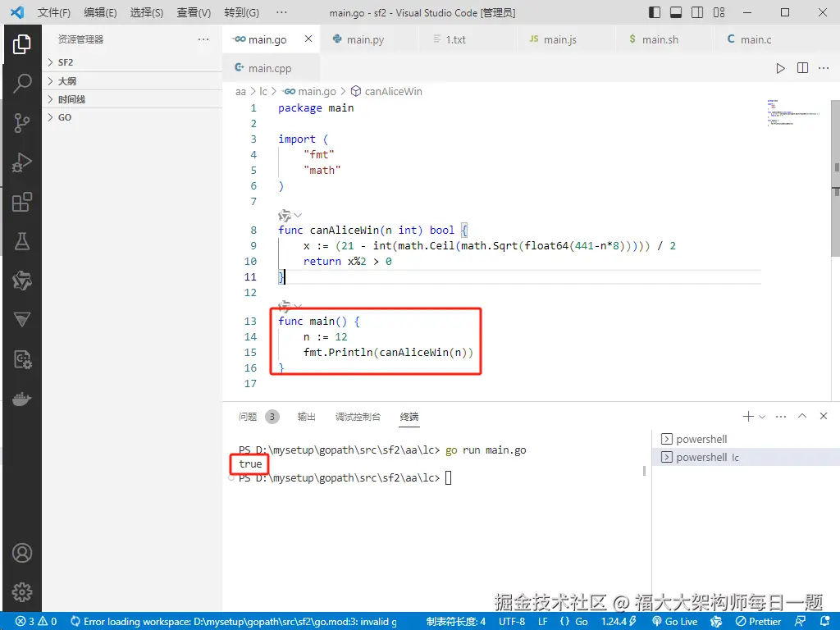This screenshot has width=840, height=630.
Task: Toggle bottom panel layout icon
Action: [676, 12]
